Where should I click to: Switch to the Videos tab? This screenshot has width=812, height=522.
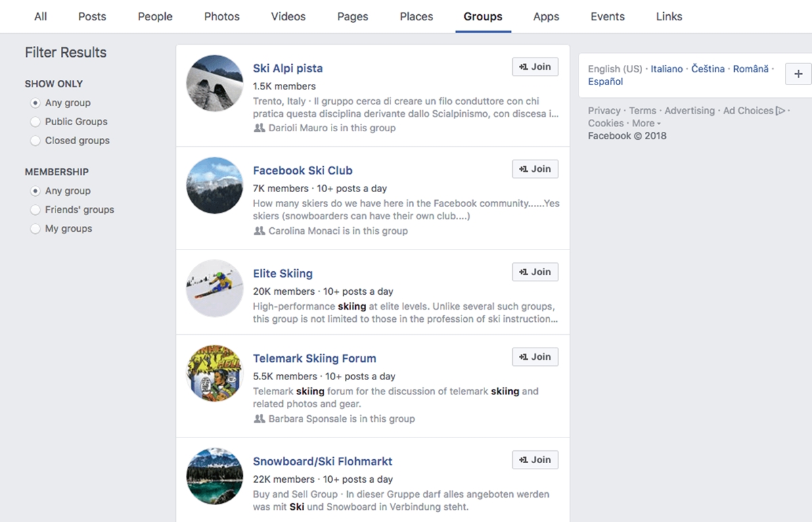[288, 16]
